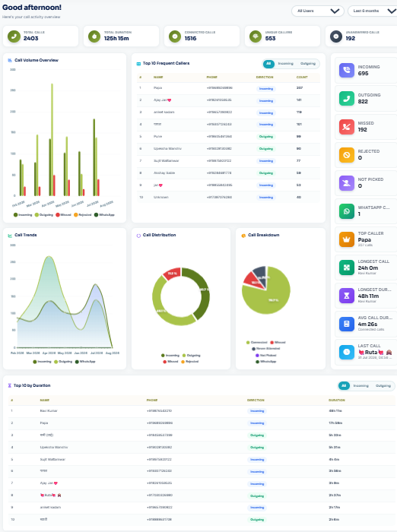The height and width of the screenshot is (532, 397).
Task: Click the Avg Call Duration blue icon
Action: pyautogui.click(x=346, y=324)
